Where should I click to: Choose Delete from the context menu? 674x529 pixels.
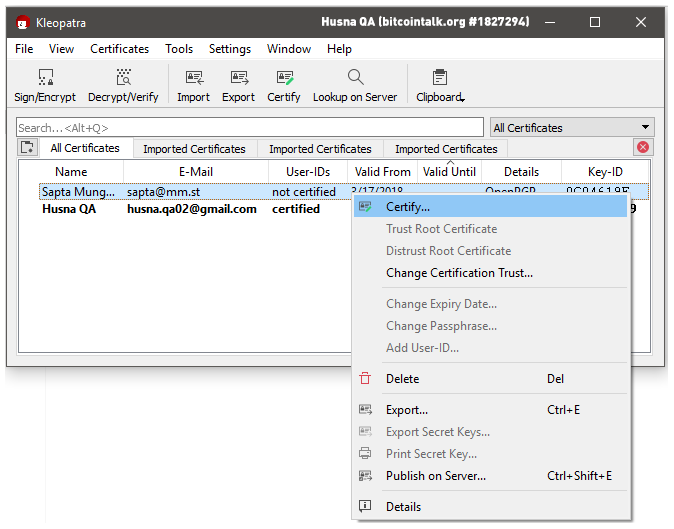click(x=490, y=379)
